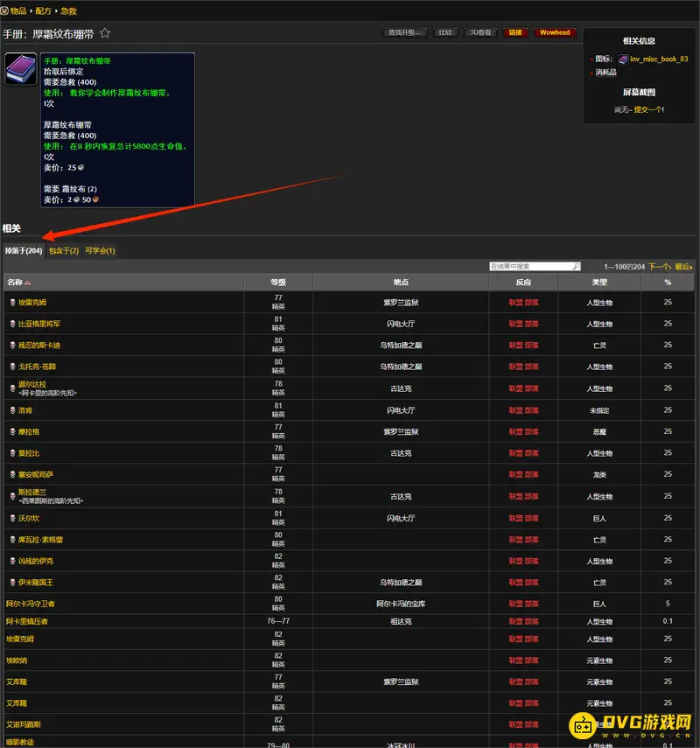Image resolution: width=700 pixels, height=748 pixels.
Task: Switch to the 可学会(1) tab
Action: pyautogui.click(x=101, y=250)
